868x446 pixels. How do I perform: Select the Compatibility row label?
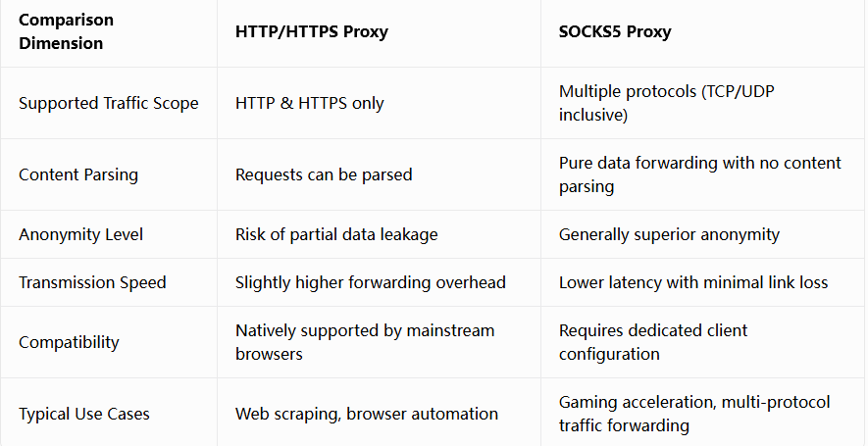point(69,342)
